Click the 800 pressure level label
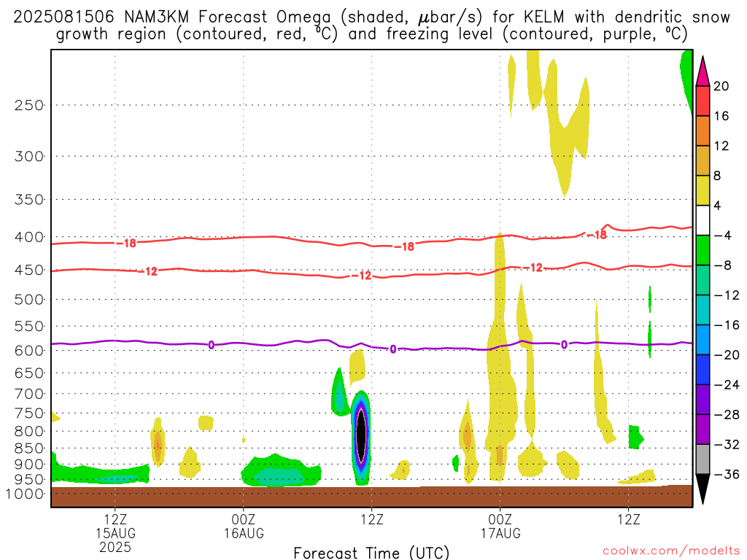 28,432
